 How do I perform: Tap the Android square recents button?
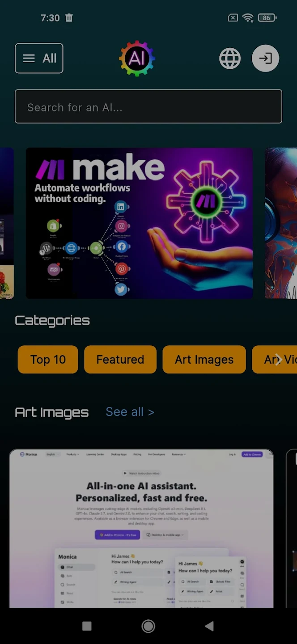click(87, 626)
